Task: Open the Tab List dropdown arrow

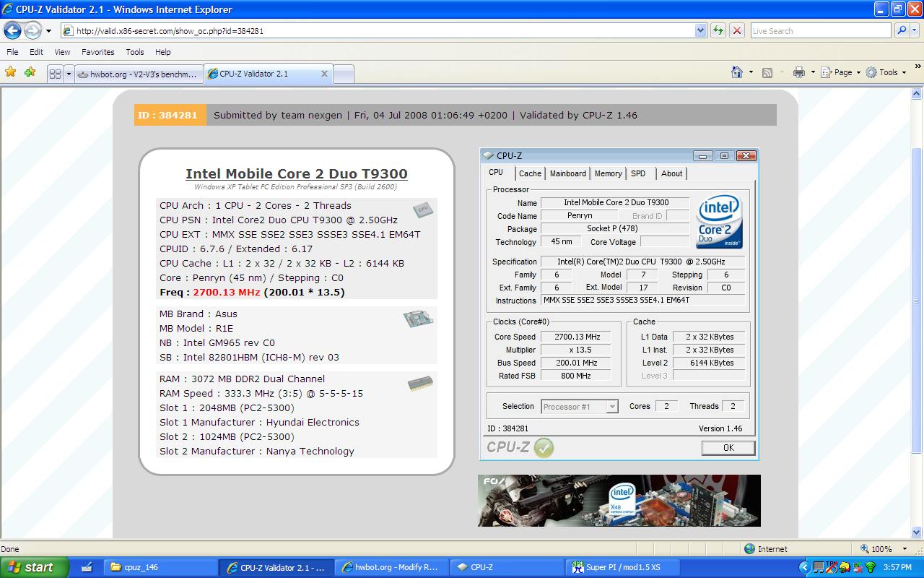Action: (x=69, y=73)
